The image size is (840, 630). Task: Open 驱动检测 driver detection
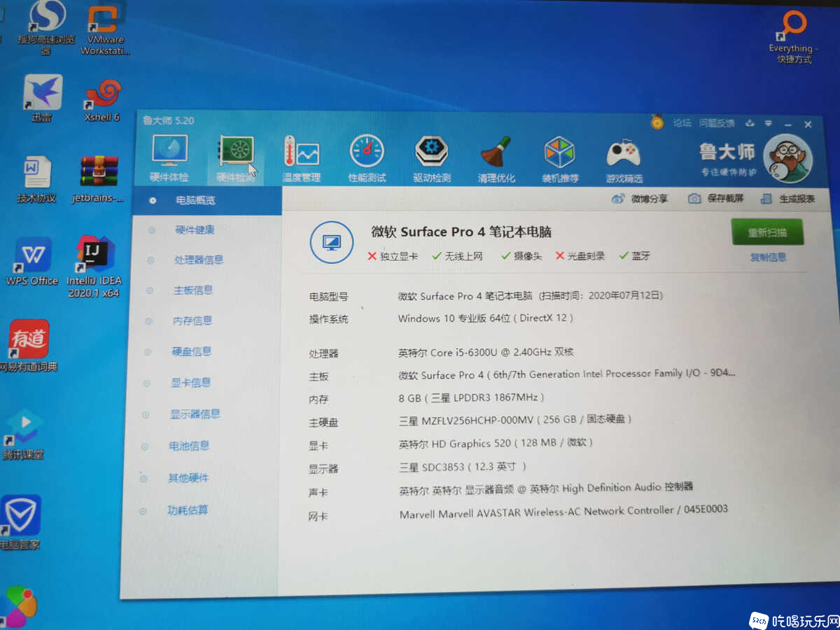point(432,160)
